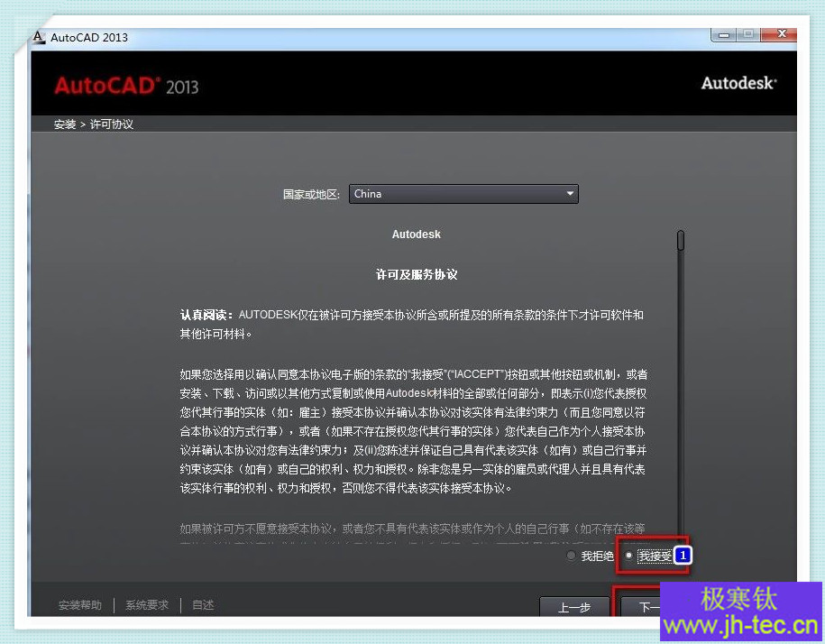
Task: Click the AutoCAD 2013 title bar text
Action: pyautogui.click(x=89, y=37)
